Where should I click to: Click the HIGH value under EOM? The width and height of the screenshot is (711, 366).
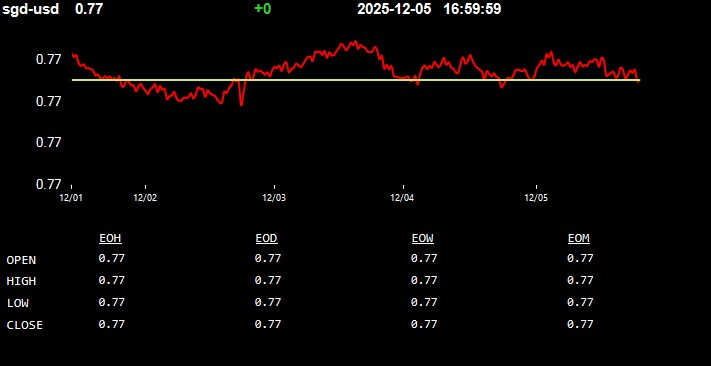[x=580, y=280]
